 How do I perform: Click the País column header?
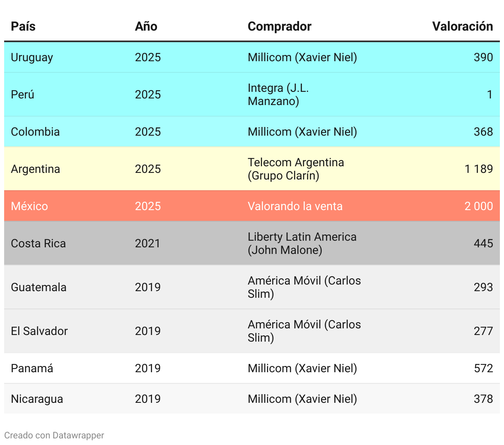(x=23, y=26)
